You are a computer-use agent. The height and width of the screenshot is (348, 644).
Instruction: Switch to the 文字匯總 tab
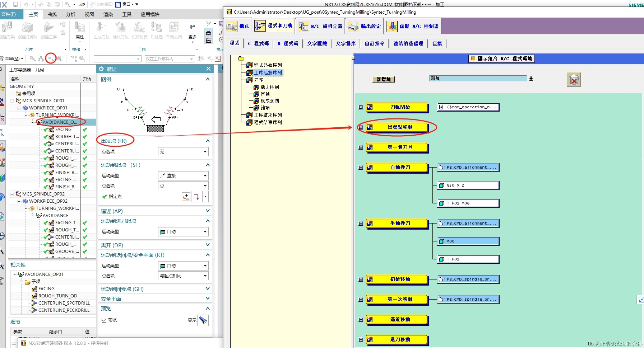[317, 43]
